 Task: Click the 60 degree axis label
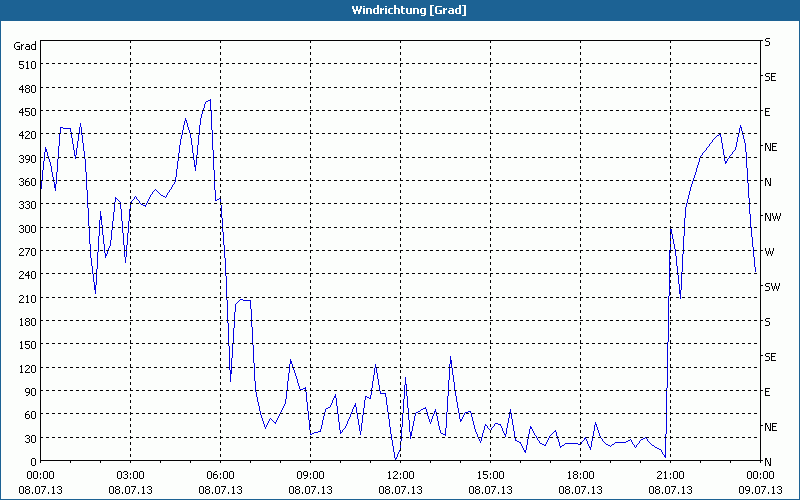pyautogui.click(x=31, y=415)
